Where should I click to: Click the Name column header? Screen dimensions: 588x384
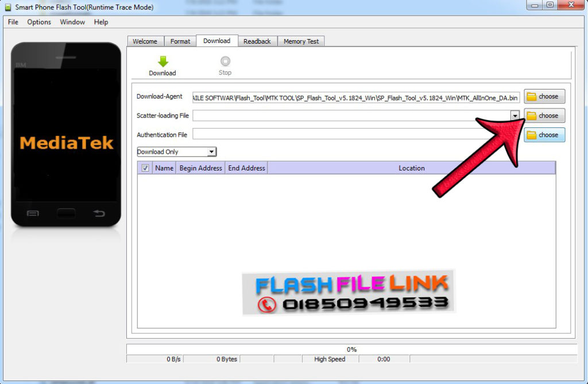click(164, 168)
